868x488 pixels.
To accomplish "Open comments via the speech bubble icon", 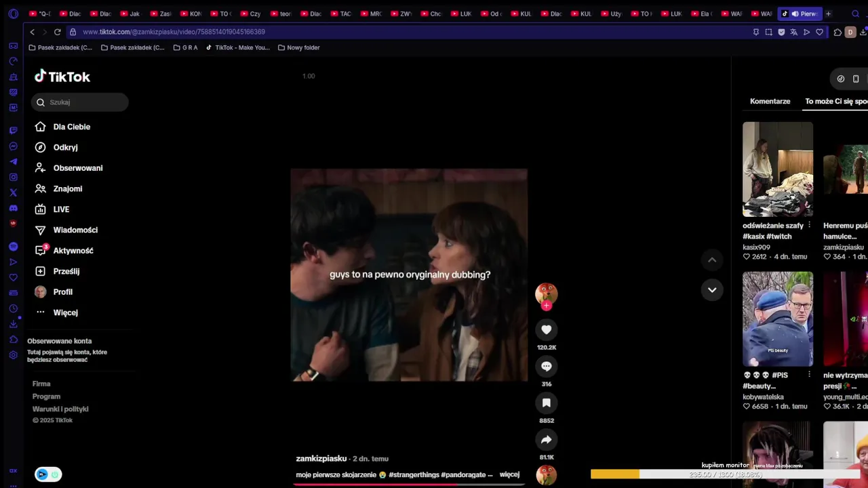I will click(x=547, y=367).
